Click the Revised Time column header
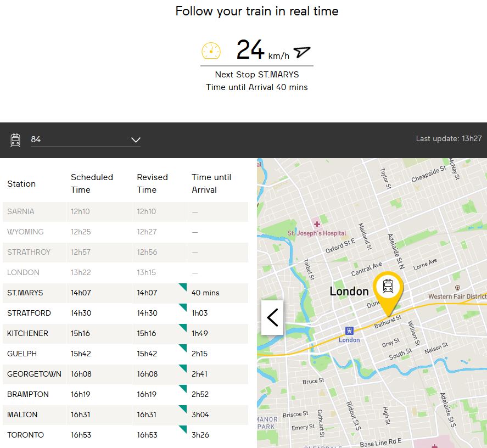The width and height of the screenshot is (487, 448). click(x=152, y=183)
